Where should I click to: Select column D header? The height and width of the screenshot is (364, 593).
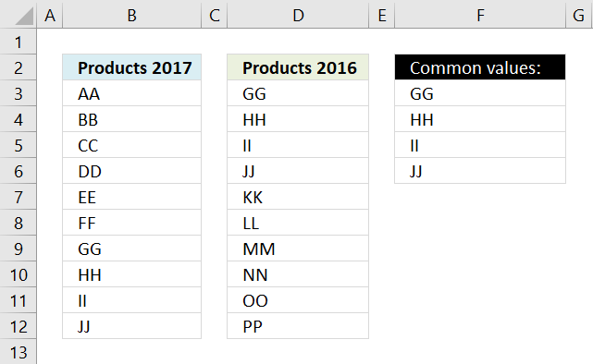point(298,15)
